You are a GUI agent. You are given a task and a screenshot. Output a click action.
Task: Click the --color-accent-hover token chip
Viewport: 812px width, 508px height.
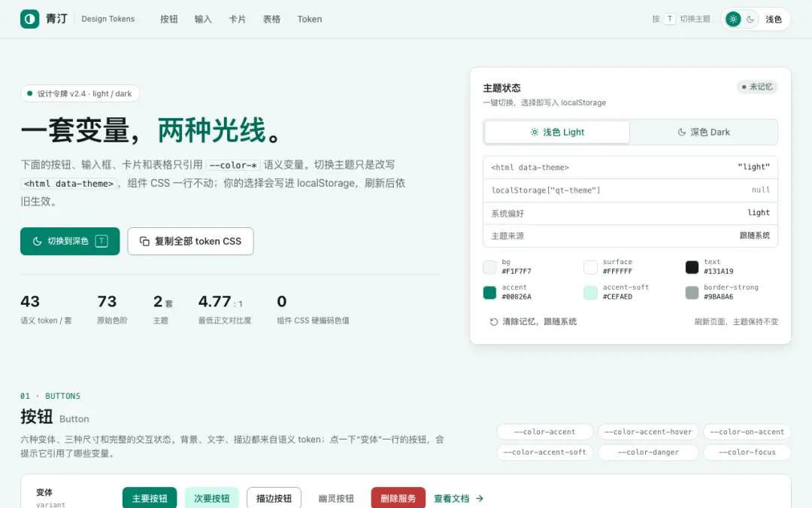coord(648,432)
